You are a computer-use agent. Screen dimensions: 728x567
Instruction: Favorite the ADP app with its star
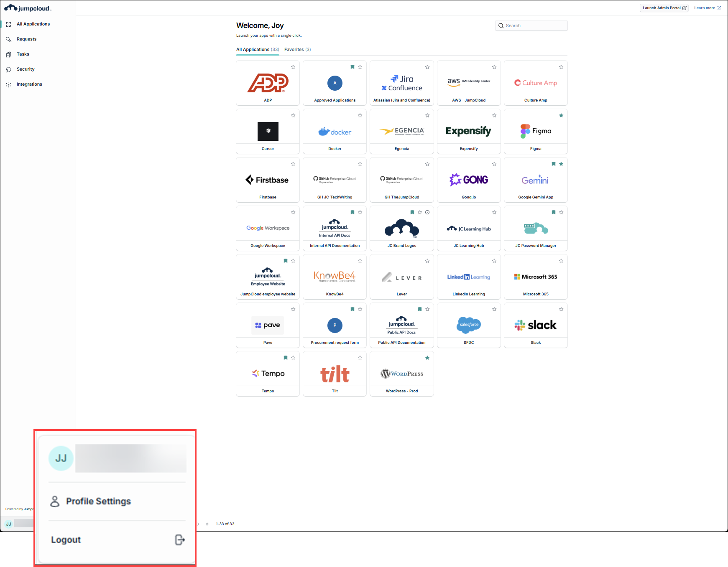pyautogui.click(x=293, y=67)
